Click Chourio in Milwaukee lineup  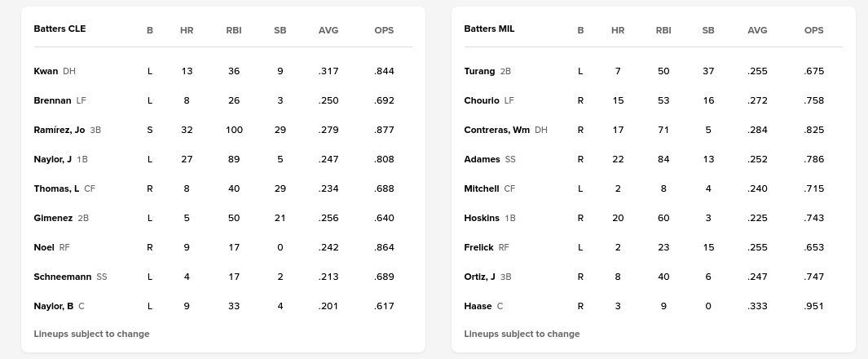[x=482, y=100]
